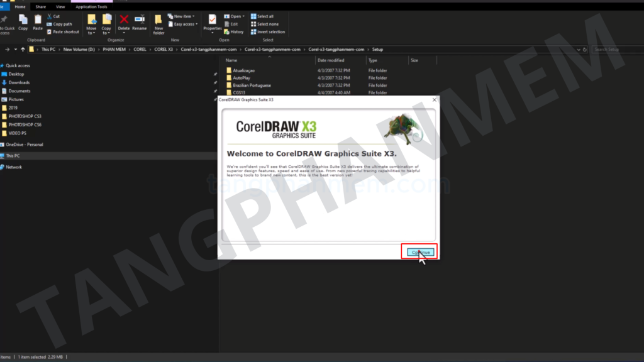This screenshot has height=362, width=644.
Task: Sort files by Date modified column header
Action: pyautogui.click(x=332, y=60)
